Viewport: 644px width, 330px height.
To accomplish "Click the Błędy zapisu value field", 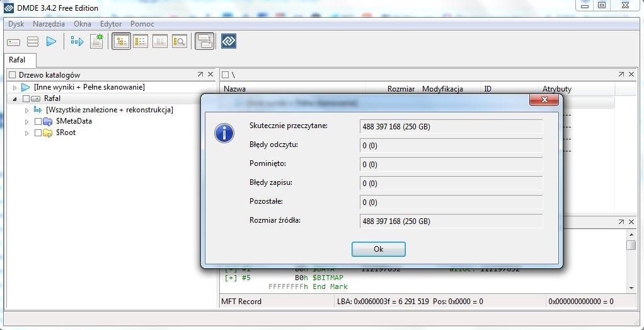I will [x=451, y=184].
